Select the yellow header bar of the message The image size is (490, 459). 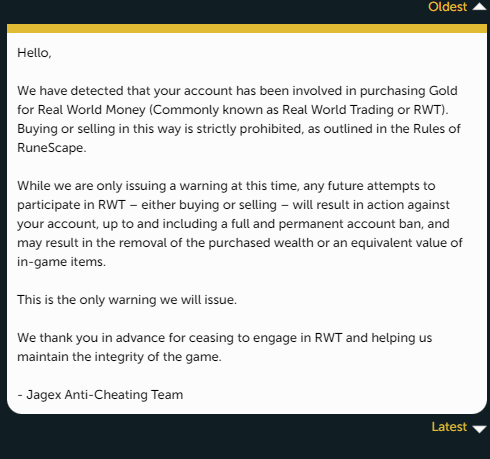coord(247,28)
